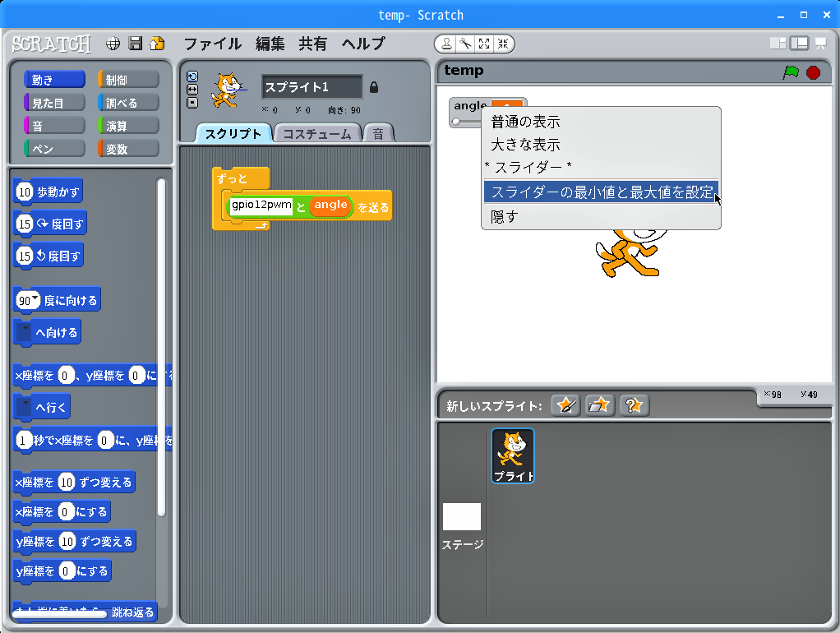
Task: Switch to the 音 tab
Action: pyautogui.click(x=378, y=133)
